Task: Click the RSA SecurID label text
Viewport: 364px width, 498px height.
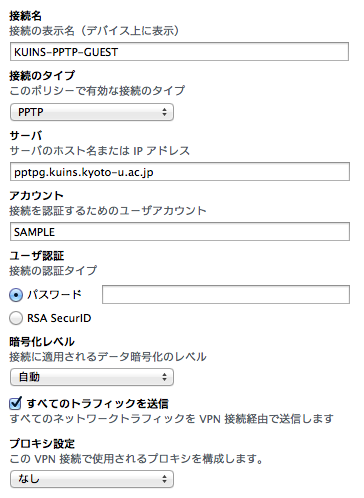Action: point(59,318)
